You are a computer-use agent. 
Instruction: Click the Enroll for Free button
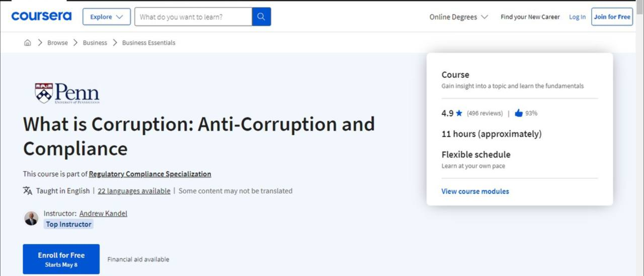pyautogui.click(x=61, y=259)
